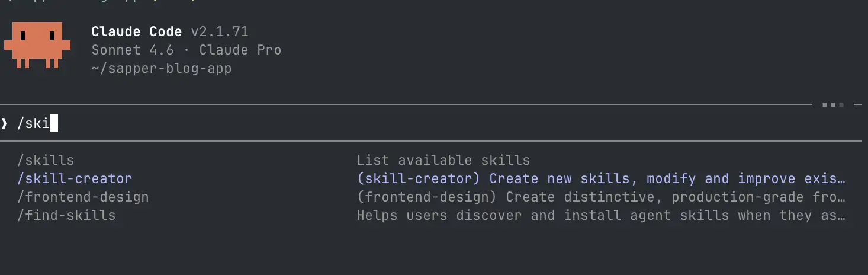Click the prompt chevron before /ski
Screen dimensions: 868x275
click(x=4, y=123)
